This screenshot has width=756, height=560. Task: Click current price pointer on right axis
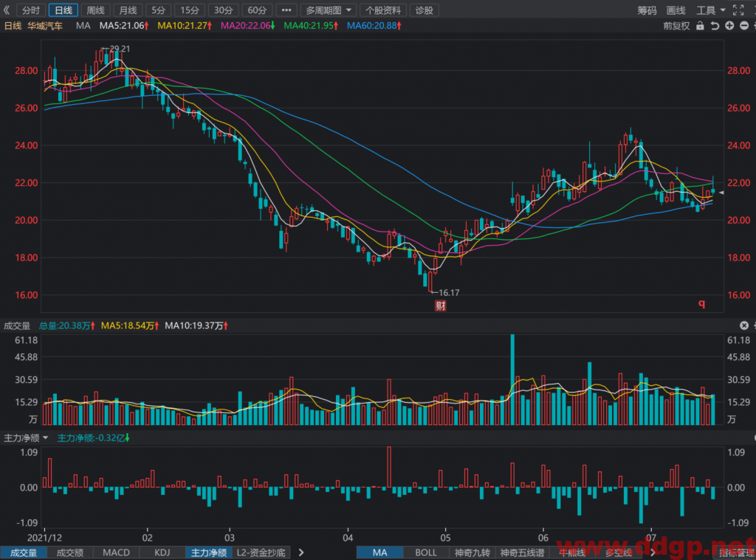pos(721,193)
